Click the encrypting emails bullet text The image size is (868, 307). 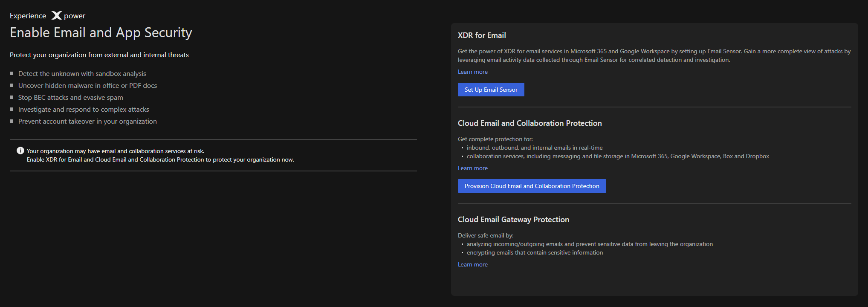click(x=535, y=253)
